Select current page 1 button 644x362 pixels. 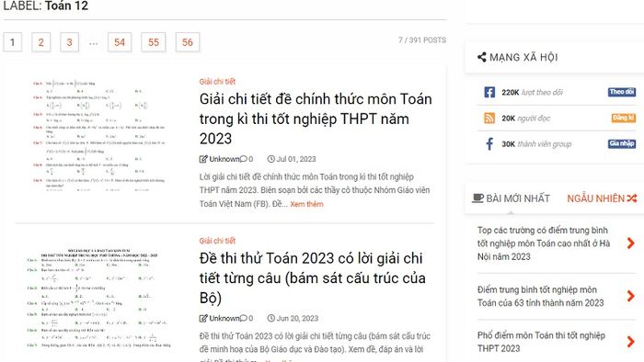(13, 42)
